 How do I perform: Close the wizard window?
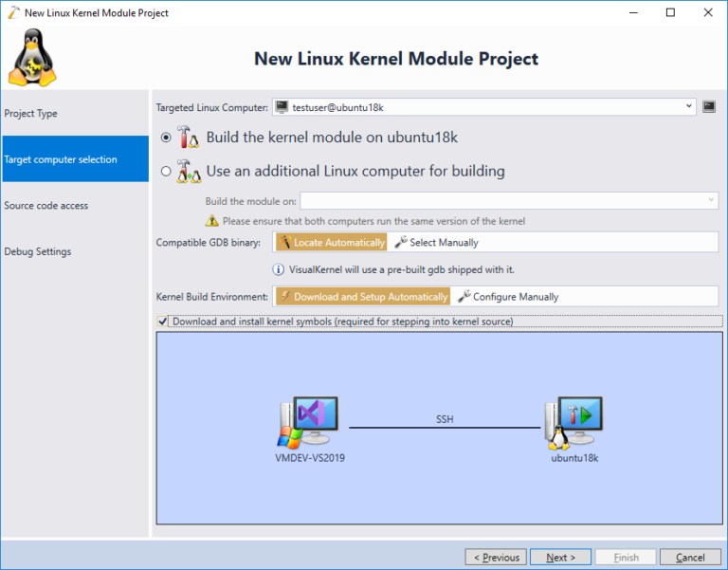(707, 12)
